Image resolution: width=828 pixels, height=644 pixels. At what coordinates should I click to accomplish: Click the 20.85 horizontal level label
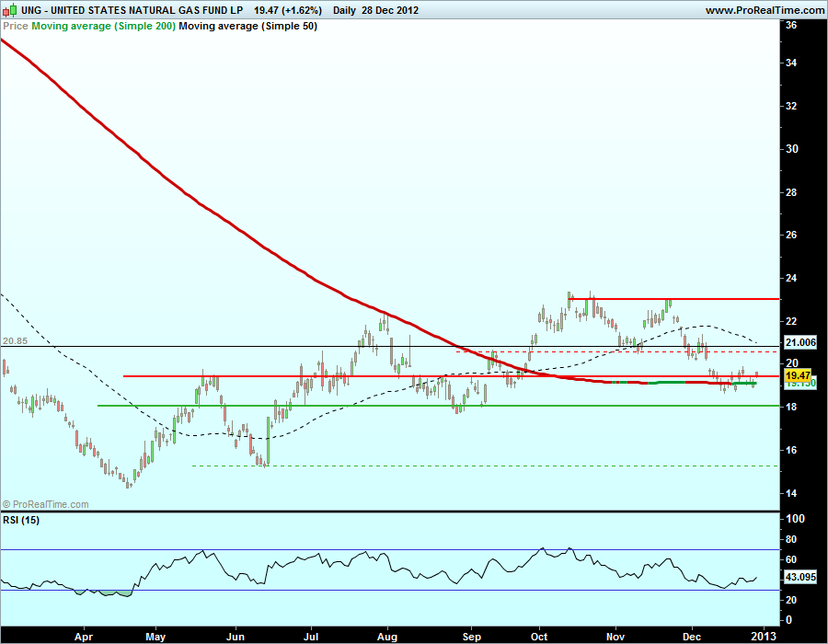tap(15, 341)
